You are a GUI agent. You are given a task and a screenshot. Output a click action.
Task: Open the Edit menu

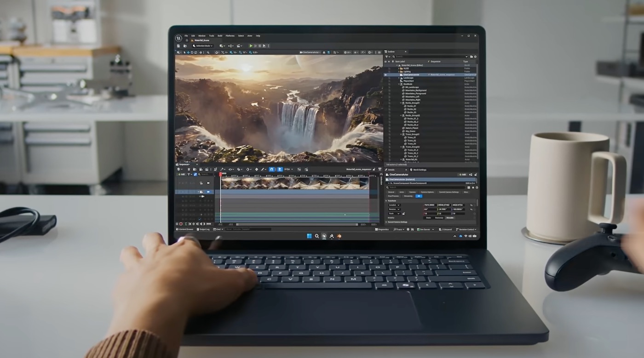click(193, 35)
